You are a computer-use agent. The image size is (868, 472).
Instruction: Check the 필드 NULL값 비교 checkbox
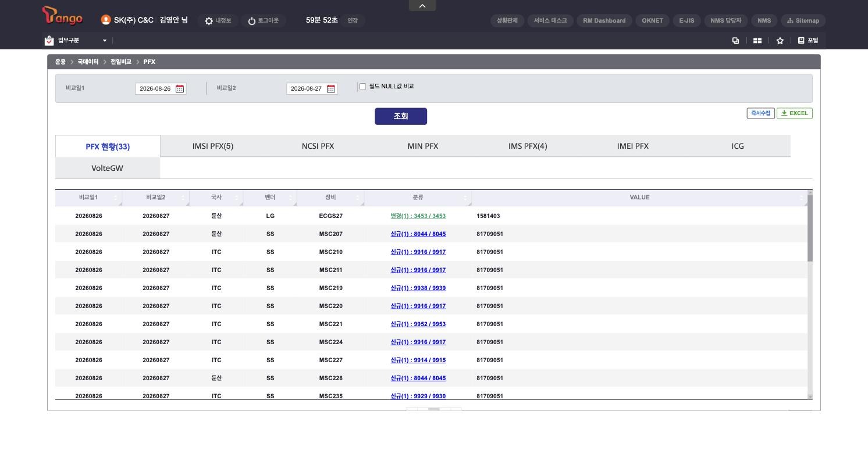[x=362, y=87]
